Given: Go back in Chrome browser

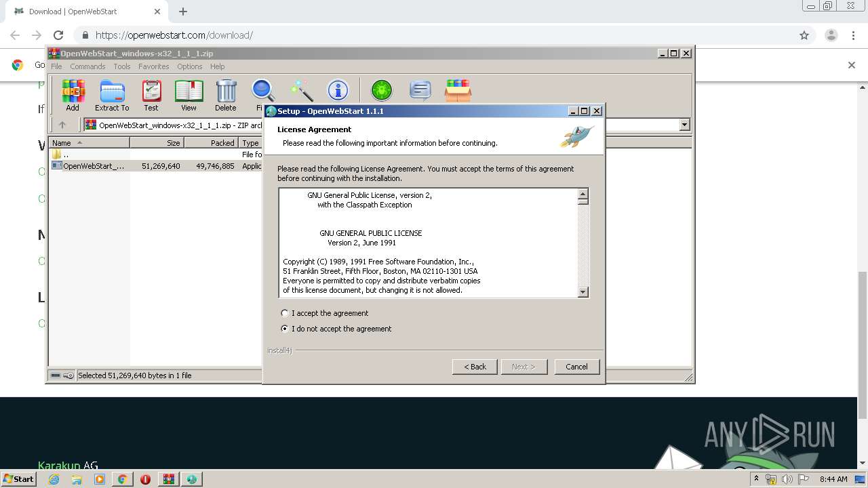Looking at the screenshot, I should pyautogui.click(x=15, y=35).
